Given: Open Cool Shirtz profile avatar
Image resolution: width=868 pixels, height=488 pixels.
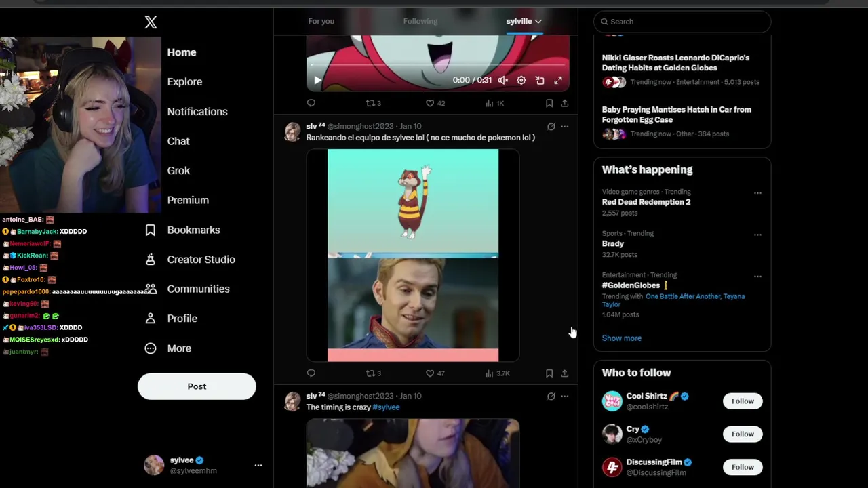Looking at the screenshot, I should (612, 401).
